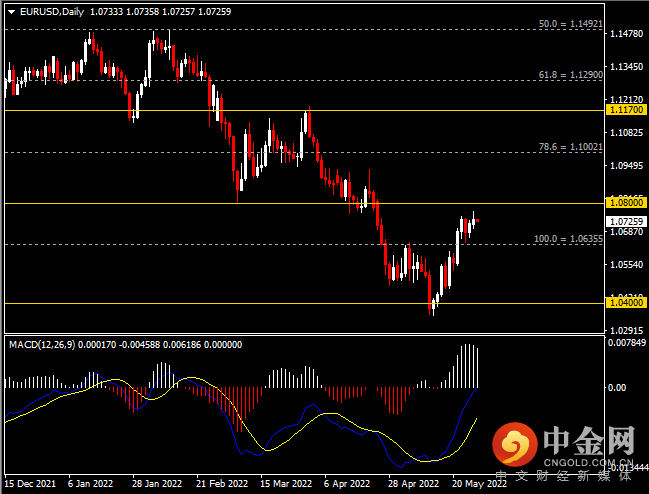Select the 1.02915 price scale value
The height and width of the screenshot is (494, 649).
627,331
